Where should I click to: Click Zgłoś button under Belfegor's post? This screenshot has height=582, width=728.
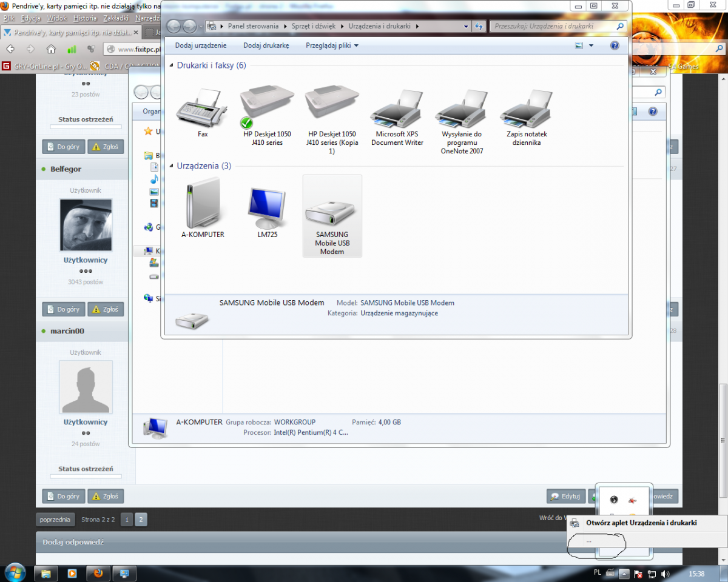(106, 309)
